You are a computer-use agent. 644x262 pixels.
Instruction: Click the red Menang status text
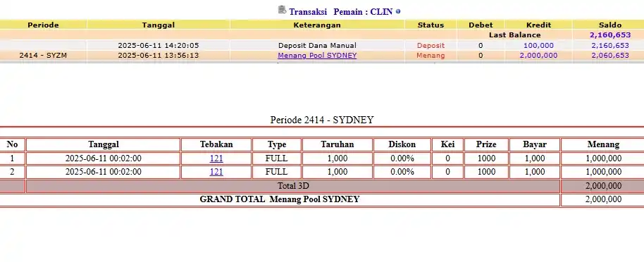431,56
